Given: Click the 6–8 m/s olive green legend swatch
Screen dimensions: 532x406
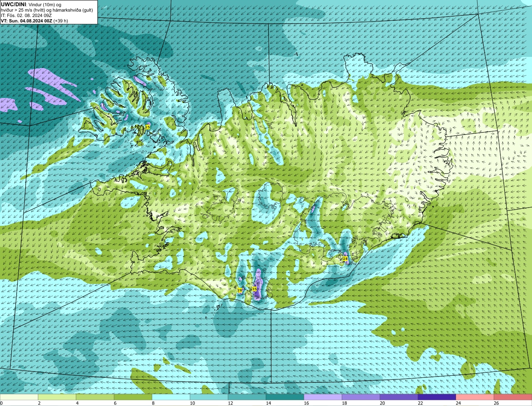Looking at the screenshot, I should (x=133, y=397).
